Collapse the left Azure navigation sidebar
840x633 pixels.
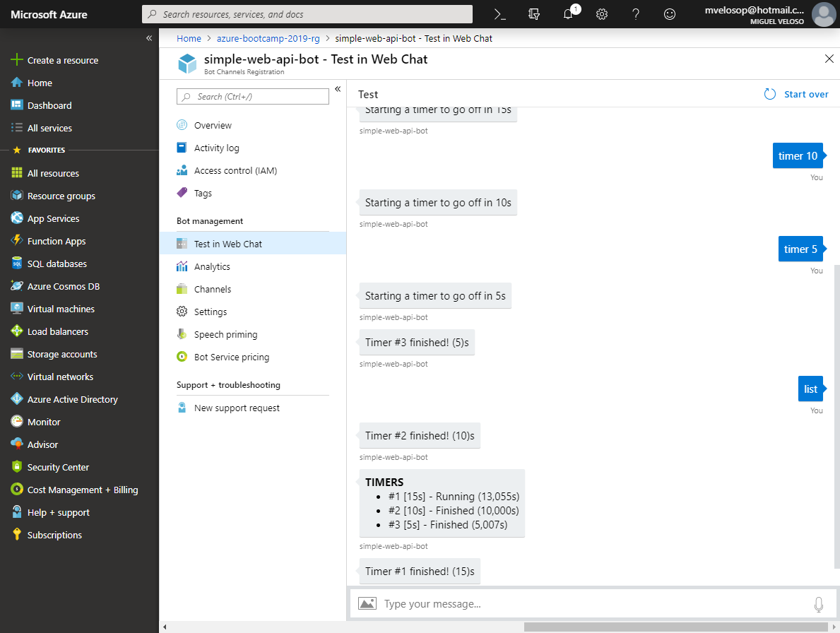pos(149,38)
